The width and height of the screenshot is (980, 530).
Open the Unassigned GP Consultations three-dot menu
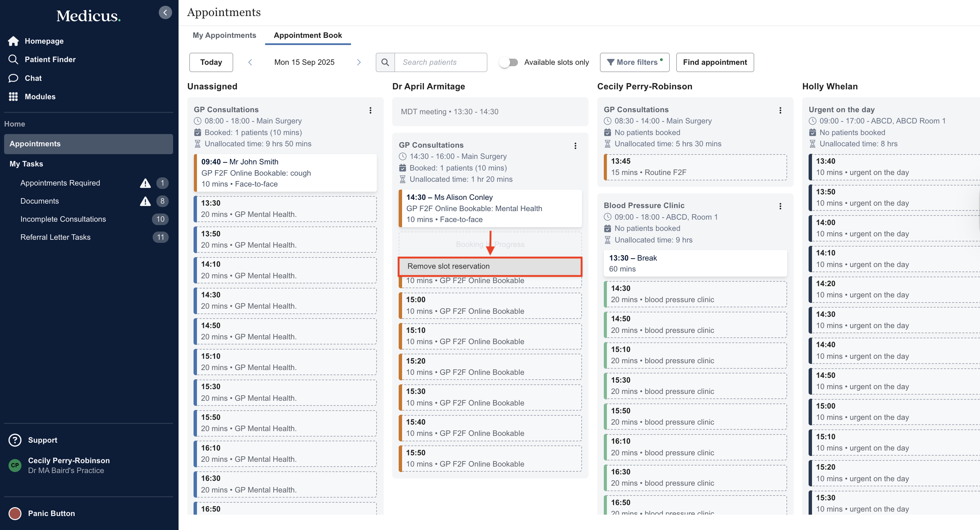pos(370,111)
